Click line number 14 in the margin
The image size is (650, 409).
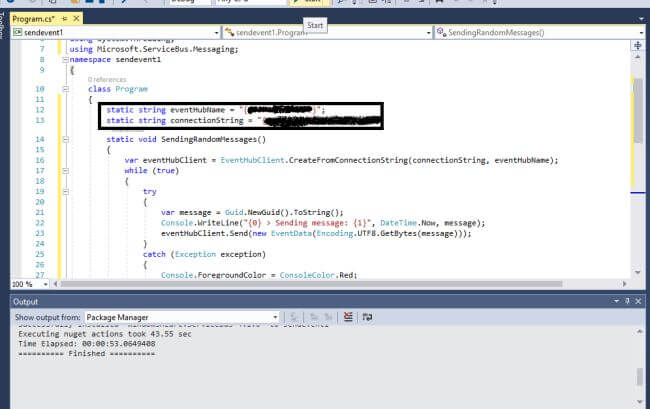[x=40, y=139]
